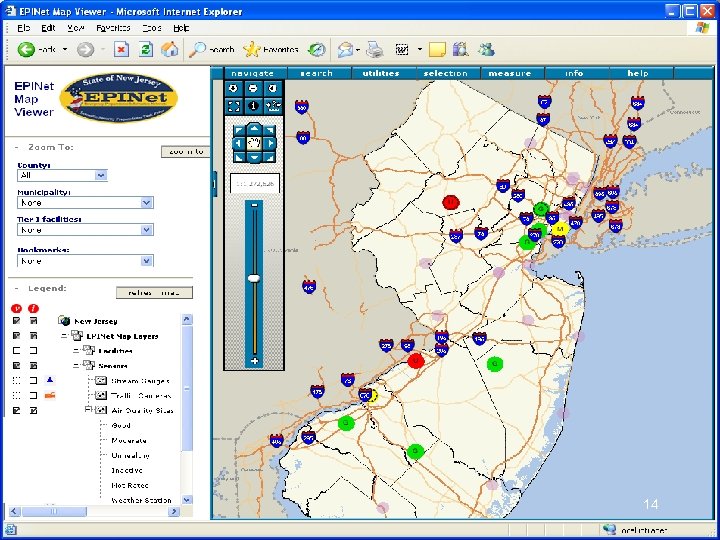720x540 pixels.
Task: Open the measure tab in map toolbar
Action: [510, 73]
